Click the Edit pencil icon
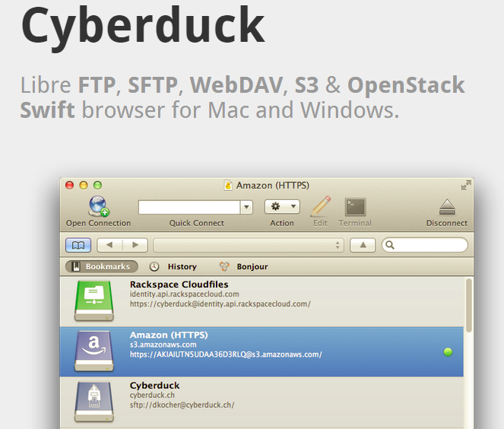Image resolution: width=504 pixels, height=429 pixels. [321, 206]
